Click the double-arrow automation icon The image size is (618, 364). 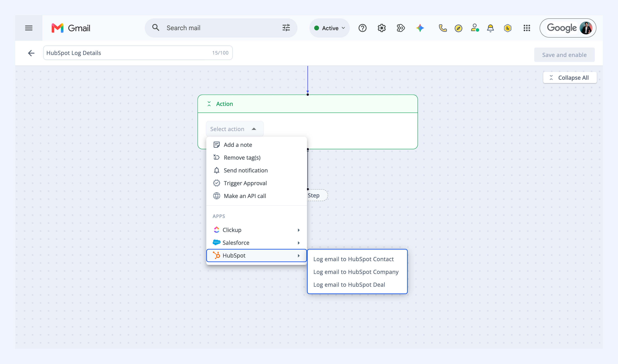click(401, 28)
